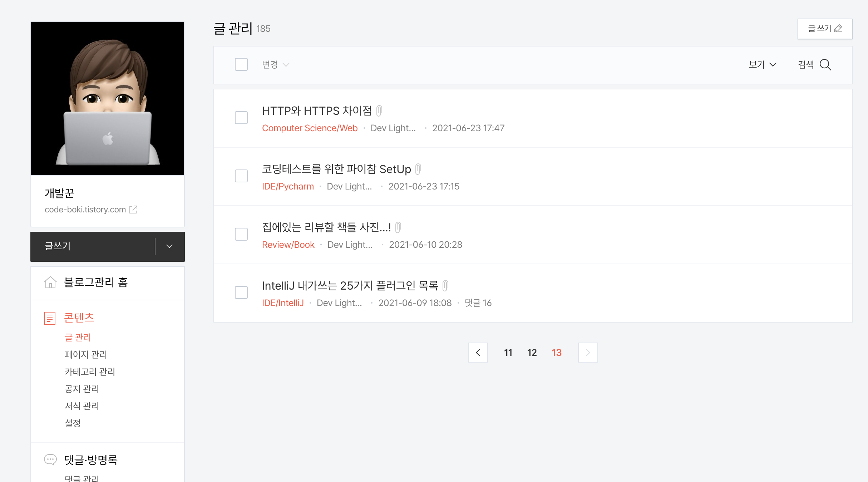Select checkbox for 집에있는 리뷰할 책들 사진 post

point(241,234)
